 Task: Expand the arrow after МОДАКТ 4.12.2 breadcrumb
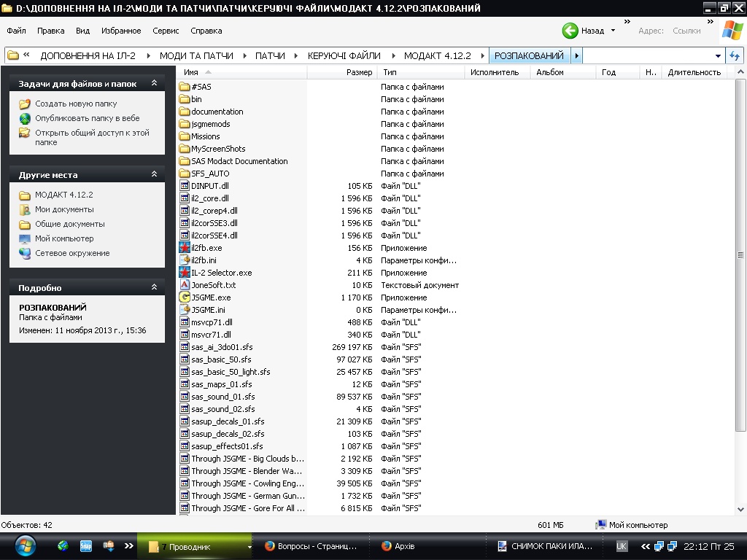click(x=483, y=55)
